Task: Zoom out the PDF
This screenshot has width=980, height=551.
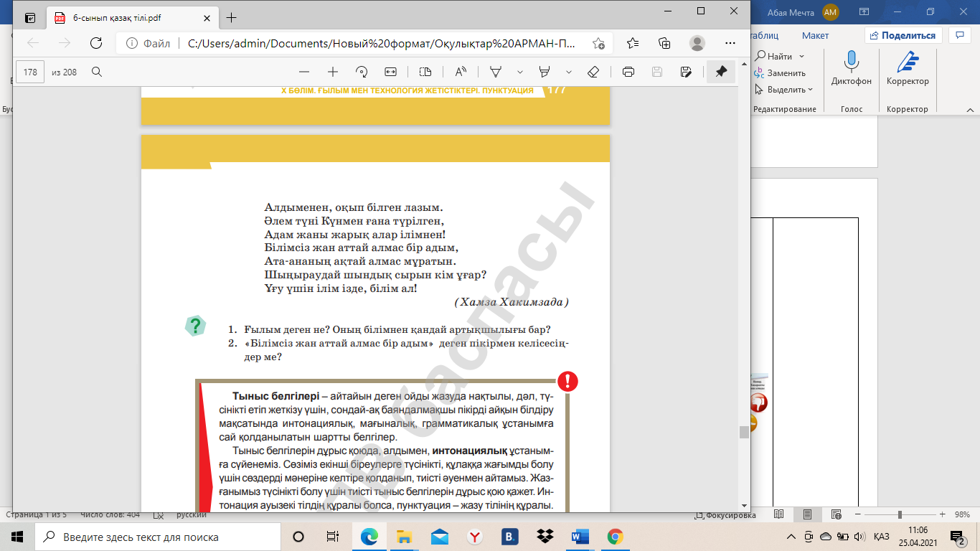Action: [x=304, y=72]
